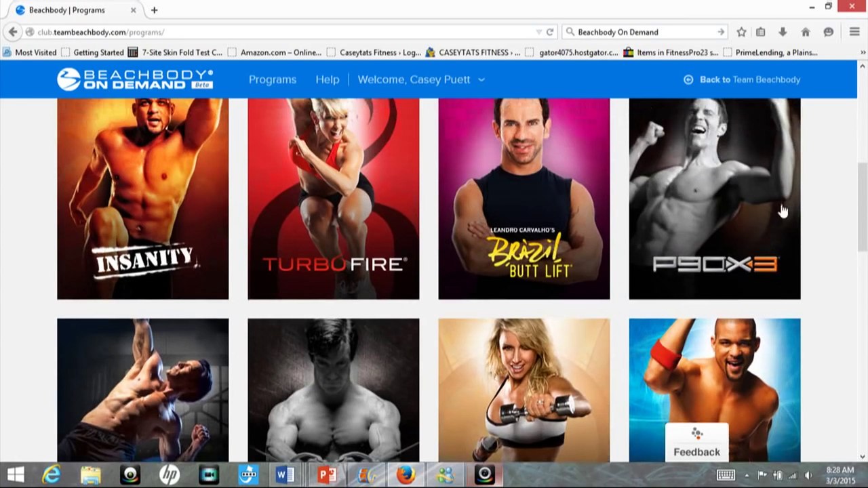
Task: Switch to Firefox on the taskbar
Action: pyautogui.click(x=406, y=475)
